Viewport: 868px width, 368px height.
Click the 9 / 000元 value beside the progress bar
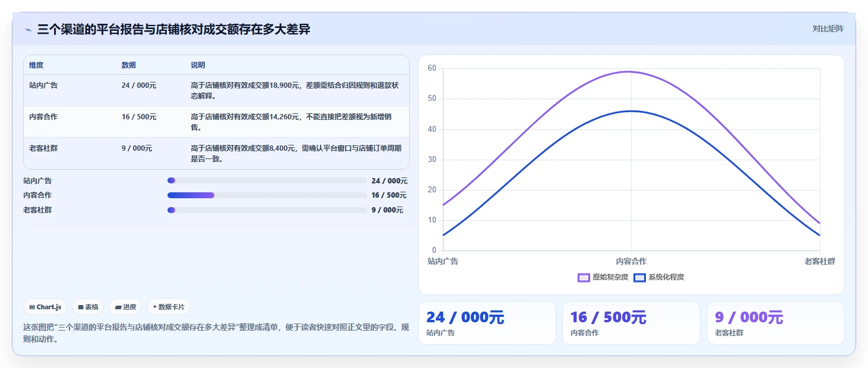click(x=388, y=210)
